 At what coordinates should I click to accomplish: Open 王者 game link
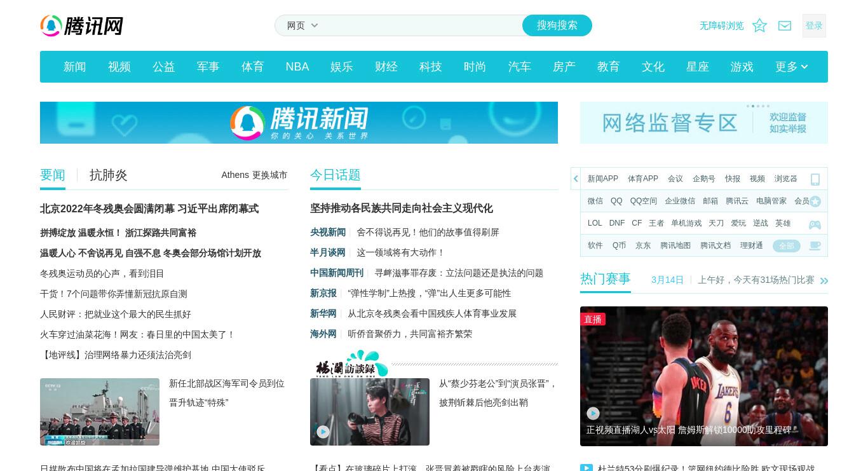[x=656, y=223]
